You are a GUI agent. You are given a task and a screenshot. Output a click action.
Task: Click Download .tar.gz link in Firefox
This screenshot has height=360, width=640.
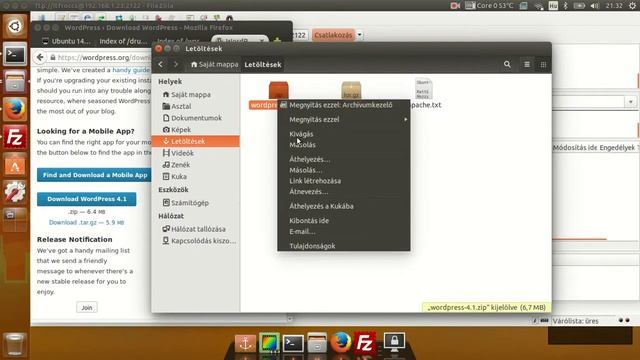(86, 222)
